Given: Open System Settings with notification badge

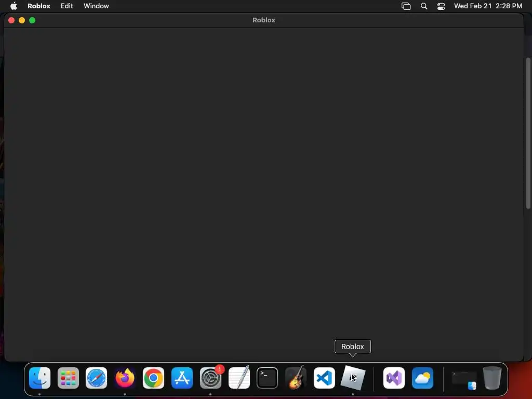Looking at the screenshot, I should pyautogui.click(x=211, y=378).
